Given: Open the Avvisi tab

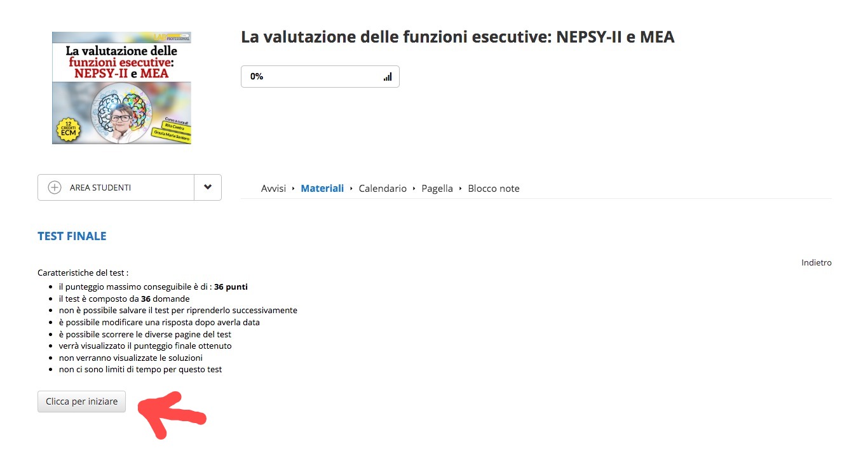Looking at the screenshot, I should click(x=273, y=189).
